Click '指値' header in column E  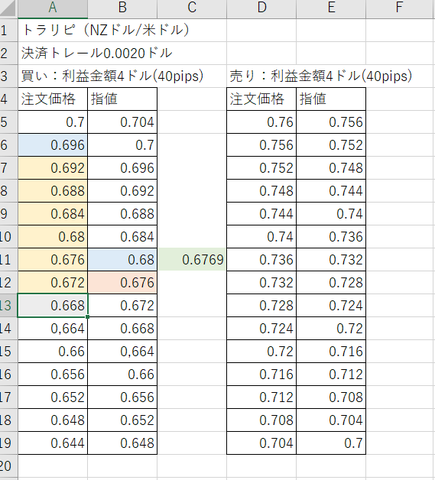coord(331,99)
